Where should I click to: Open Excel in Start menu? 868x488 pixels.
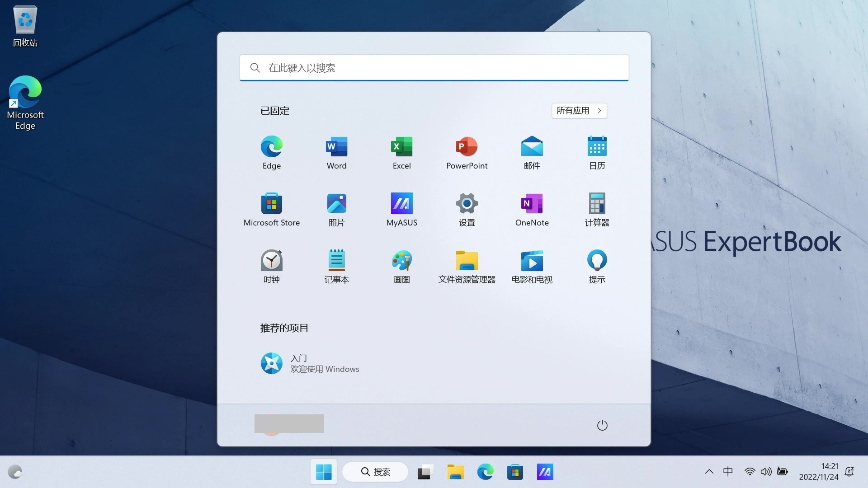click(x=402, y=153)
